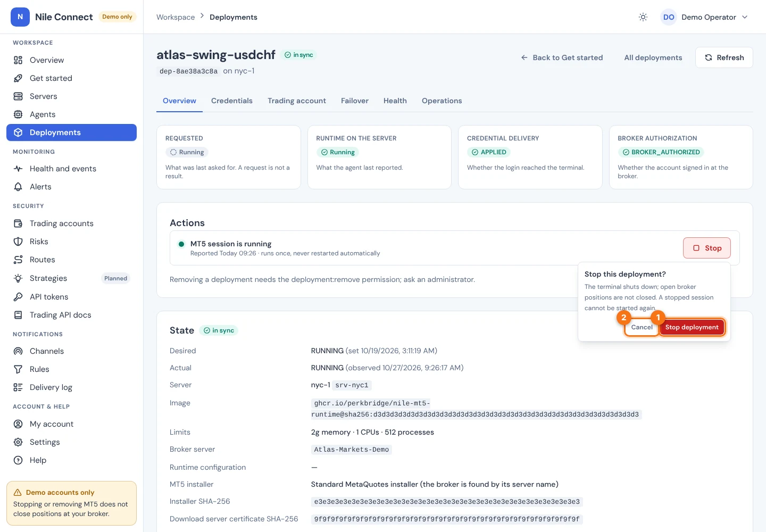
Task: Open Trading API docs
Action: pyautogui.click(x=71, y=315)
